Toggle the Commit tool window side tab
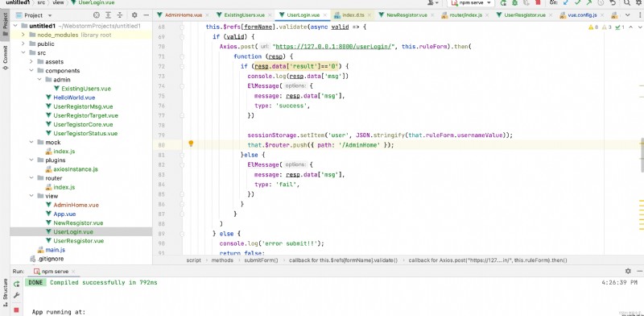 tap(5, 57)
